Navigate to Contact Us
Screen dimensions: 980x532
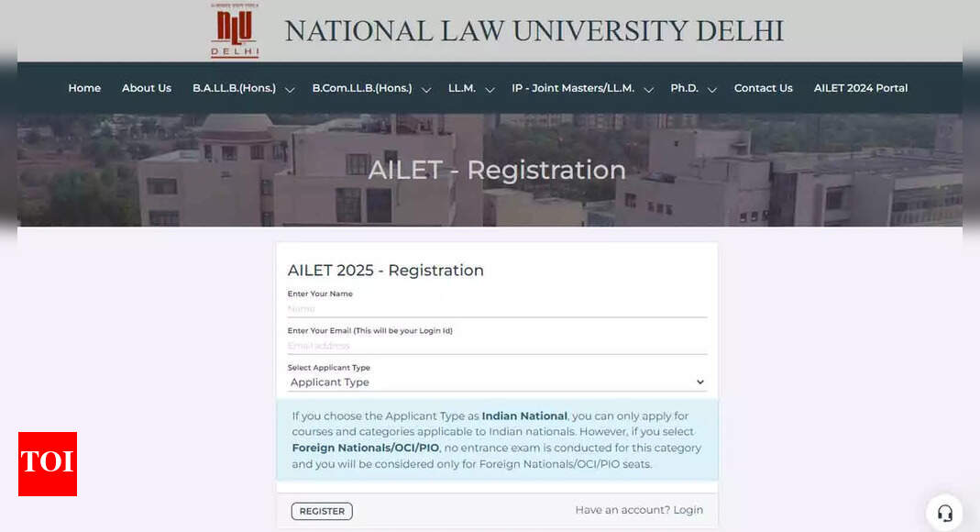coord(764,88)
